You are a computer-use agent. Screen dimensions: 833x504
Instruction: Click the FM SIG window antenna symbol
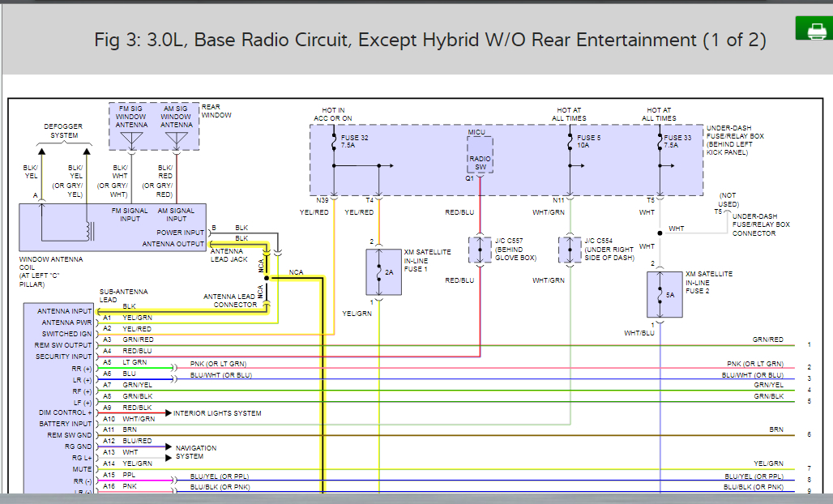[131, 140]
